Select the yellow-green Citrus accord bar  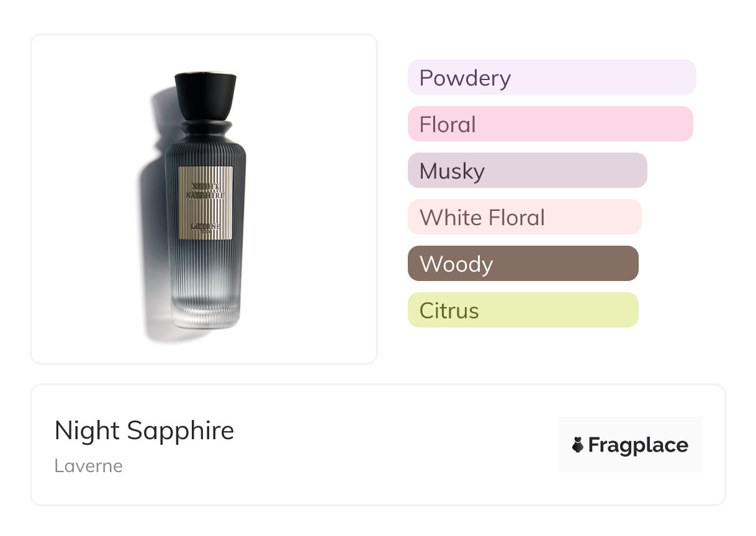(523, 310)
